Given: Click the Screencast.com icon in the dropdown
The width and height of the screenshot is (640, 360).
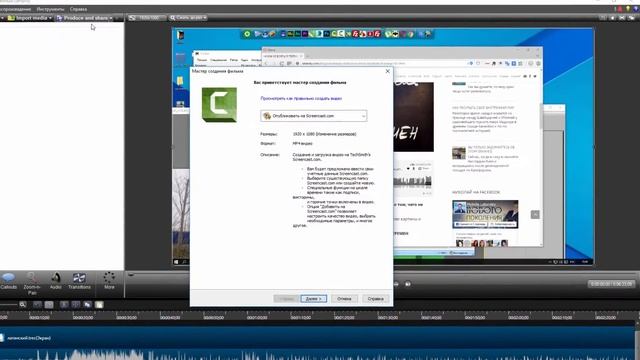Looking at the screenshot, I should [x=267, y=116].
